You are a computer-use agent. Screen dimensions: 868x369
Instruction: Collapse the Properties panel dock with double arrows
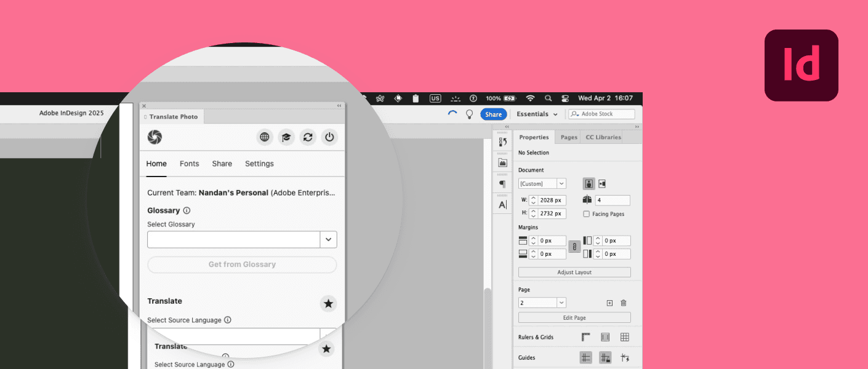pyautogui.click(x=637, y=127)
